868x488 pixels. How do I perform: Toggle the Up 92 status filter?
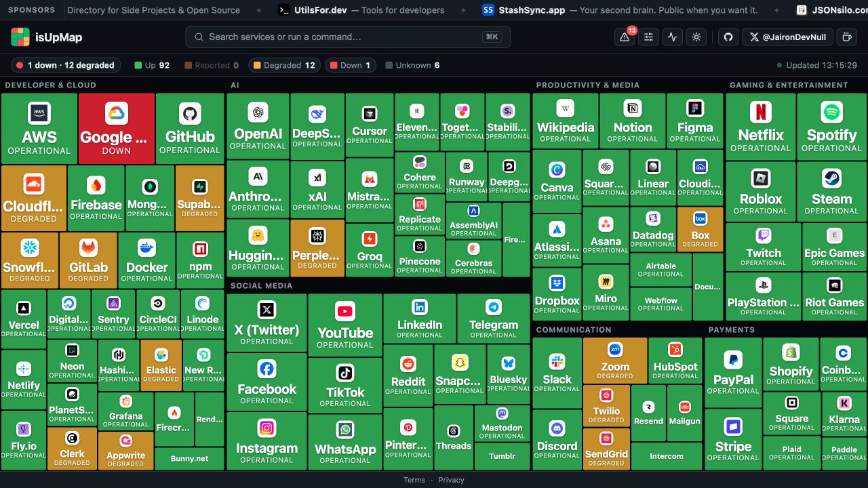coord(151,65)
